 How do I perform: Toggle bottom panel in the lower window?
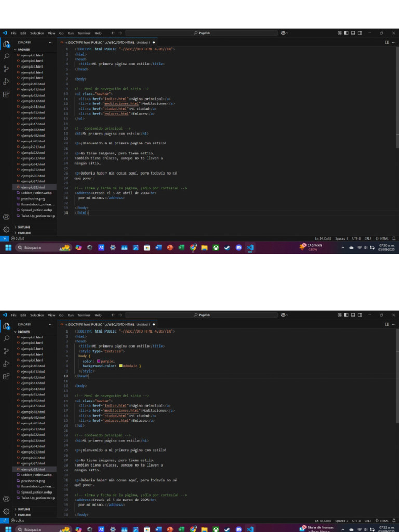353,315
